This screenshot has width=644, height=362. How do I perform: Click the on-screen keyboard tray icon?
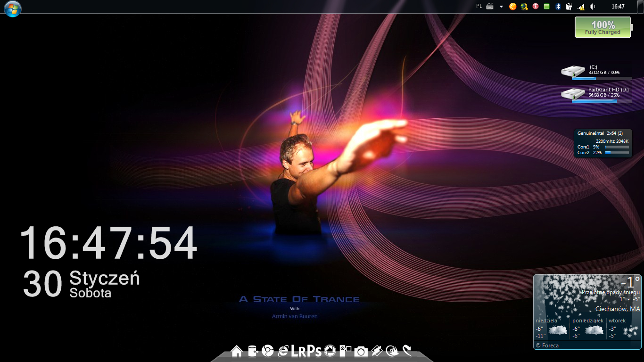click(x=490, y=7)
